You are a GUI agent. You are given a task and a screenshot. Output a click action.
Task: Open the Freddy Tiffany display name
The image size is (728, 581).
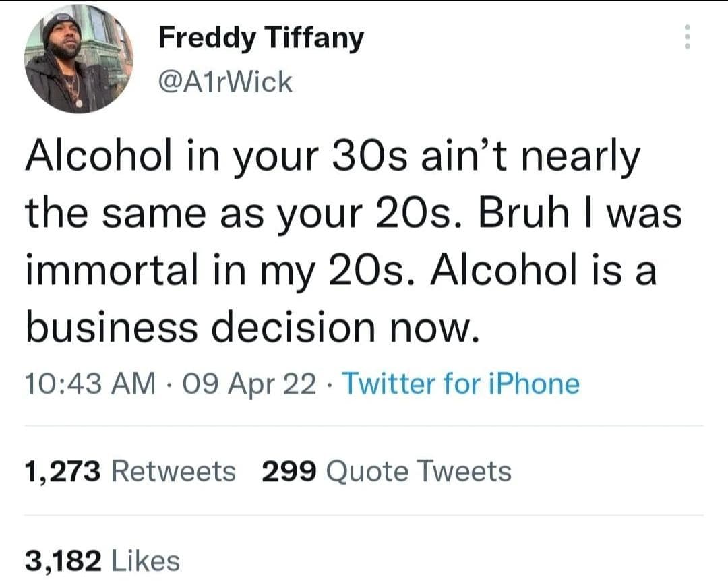click(x=261, y=38)
